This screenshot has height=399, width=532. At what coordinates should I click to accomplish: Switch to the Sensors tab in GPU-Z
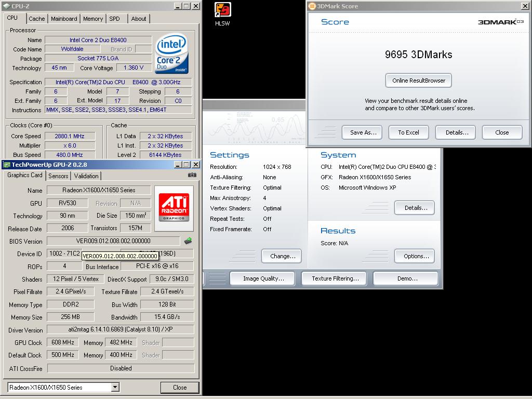pos(58,176)
